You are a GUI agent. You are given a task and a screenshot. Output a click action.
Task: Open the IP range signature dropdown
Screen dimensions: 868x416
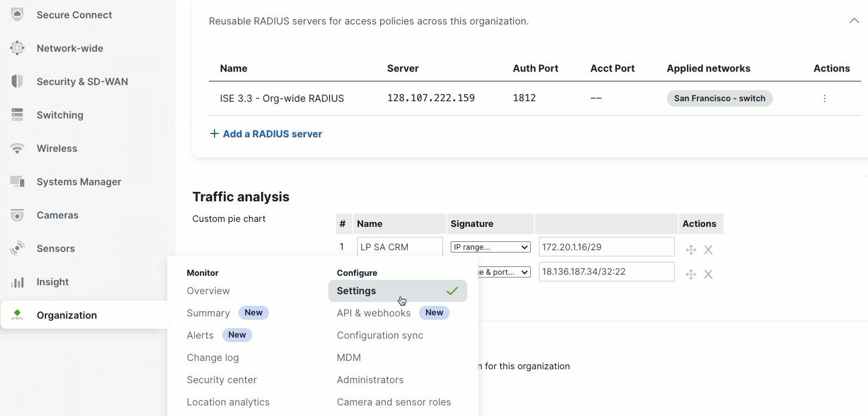(490, 247)
